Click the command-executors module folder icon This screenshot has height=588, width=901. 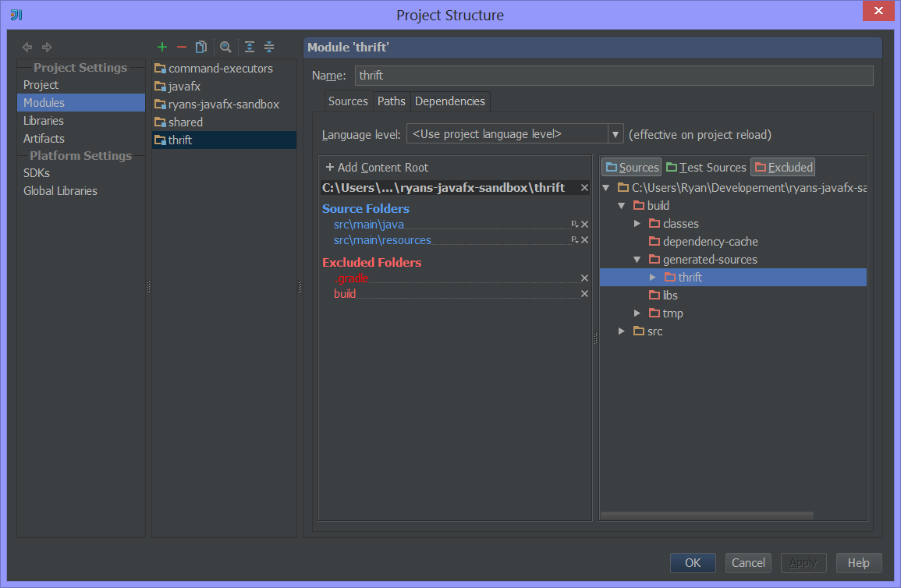coord(161,69)
